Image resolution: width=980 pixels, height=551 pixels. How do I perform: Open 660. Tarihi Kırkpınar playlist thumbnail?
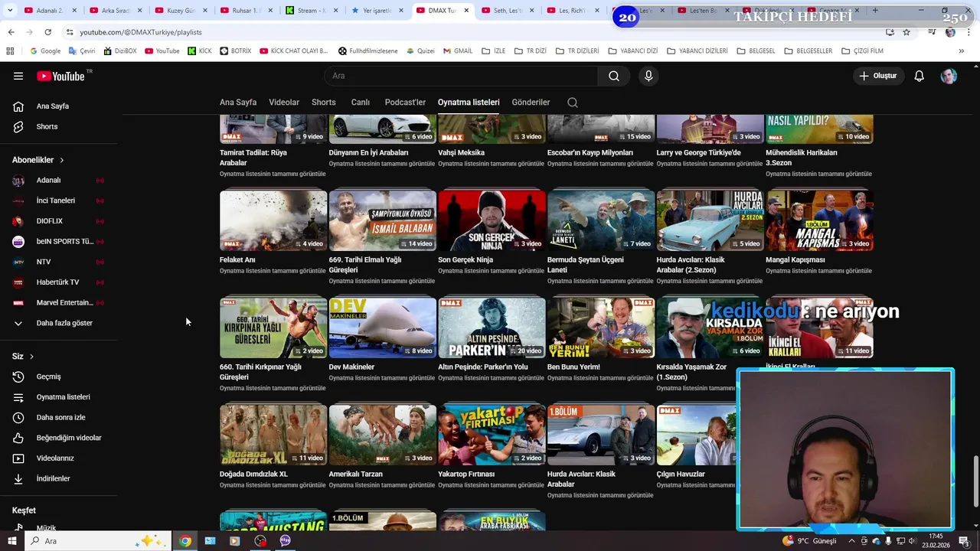click(273, 328)
